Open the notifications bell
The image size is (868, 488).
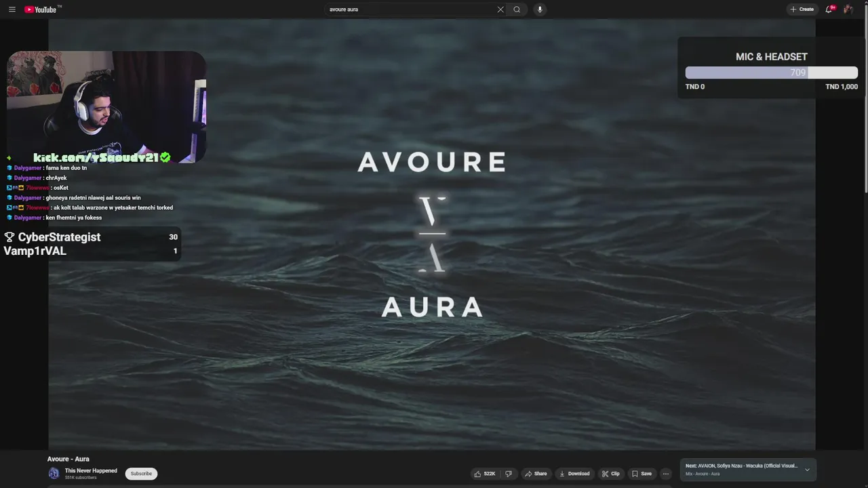[829, 9]
